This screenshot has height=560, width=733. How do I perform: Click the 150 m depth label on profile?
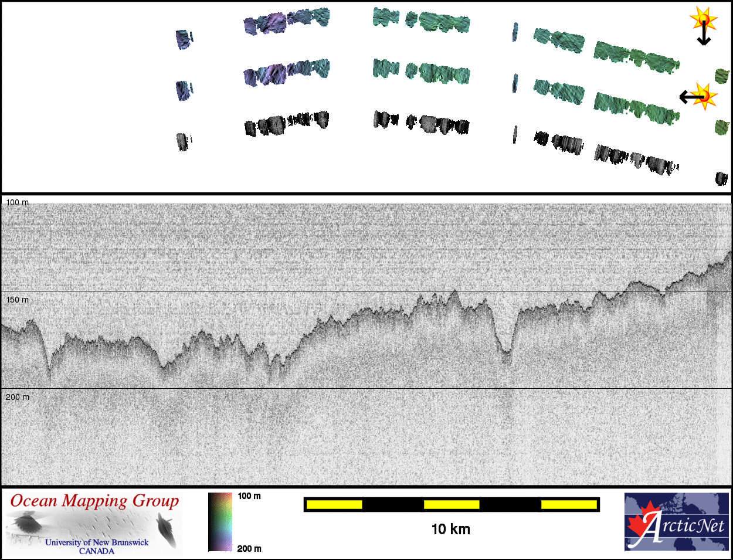click(x=17, y=300)
